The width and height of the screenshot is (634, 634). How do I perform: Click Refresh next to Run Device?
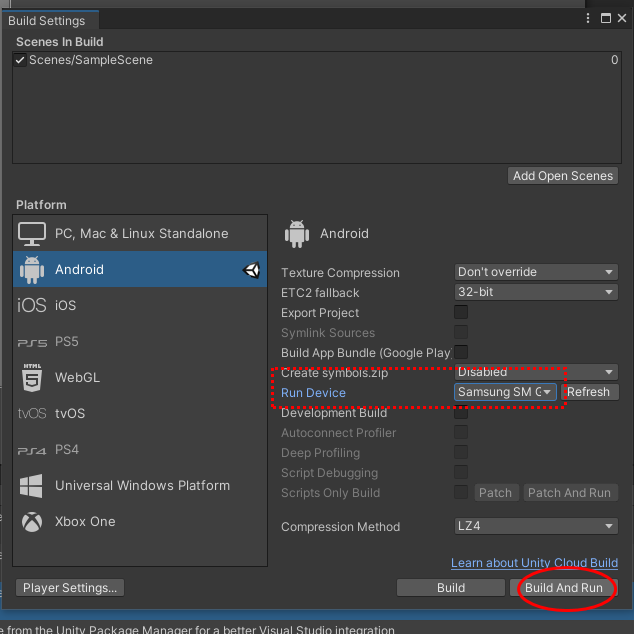coord(589,392)
